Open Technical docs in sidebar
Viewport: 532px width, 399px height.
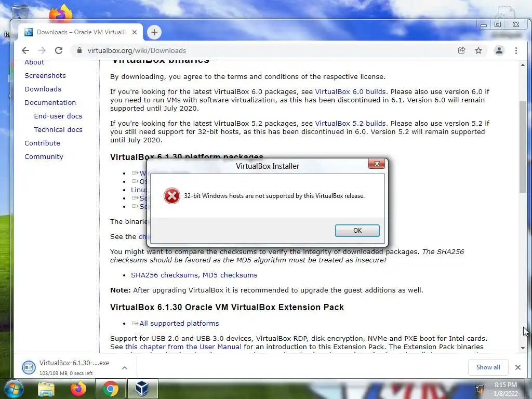58,129
